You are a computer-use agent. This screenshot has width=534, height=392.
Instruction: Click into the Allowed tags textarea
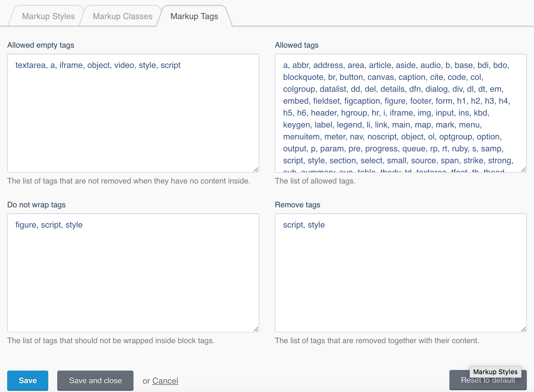coord(401,113)
